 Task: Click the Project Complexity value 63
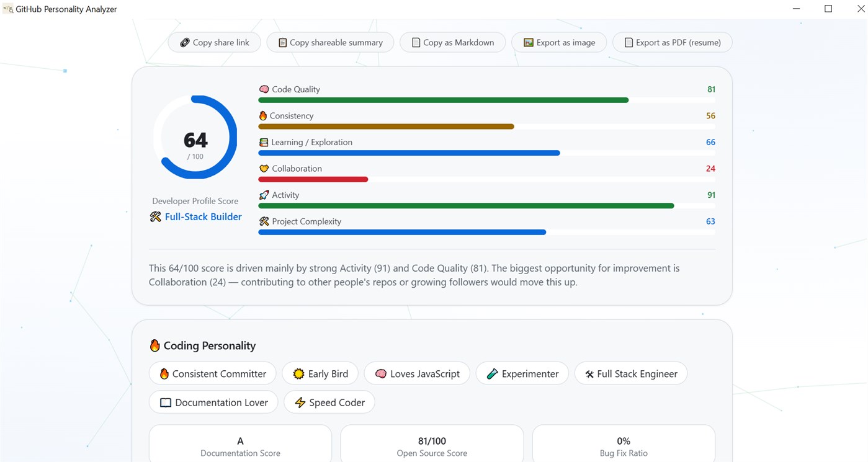710,221
